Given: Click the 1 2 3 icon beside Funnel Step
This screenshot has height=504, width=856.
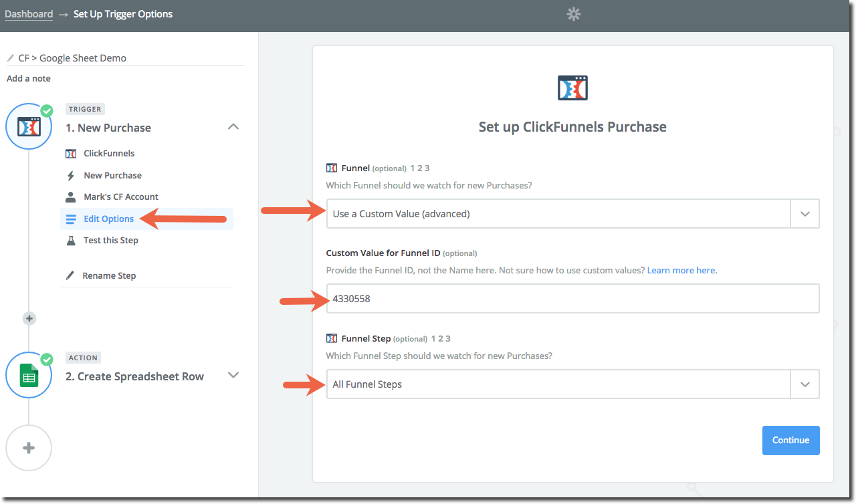Looking at the screenshot, I should pyautogui.click(x=441, y=338).
